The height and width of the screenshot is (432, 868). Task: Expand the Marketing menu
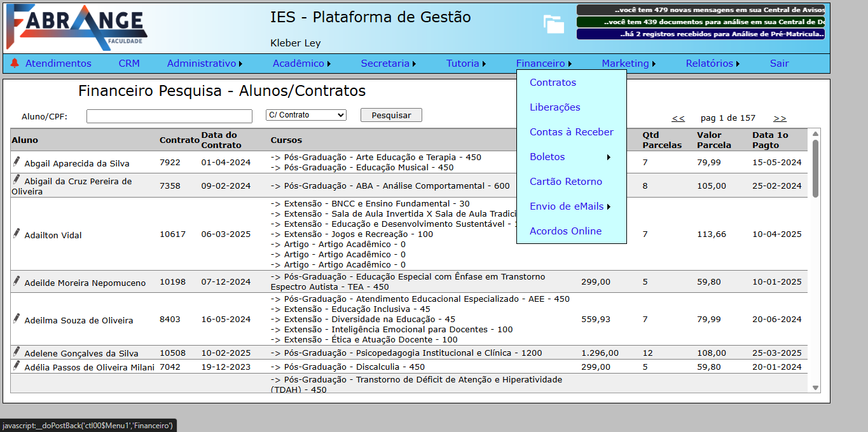[628, 64]
